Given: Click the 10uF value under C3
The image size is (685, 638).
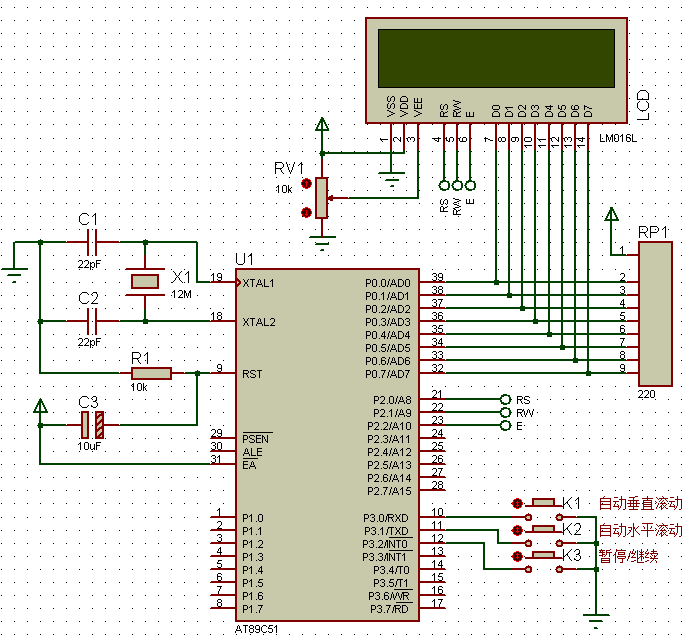Looking at the screenshot, I should pos(89,446).
